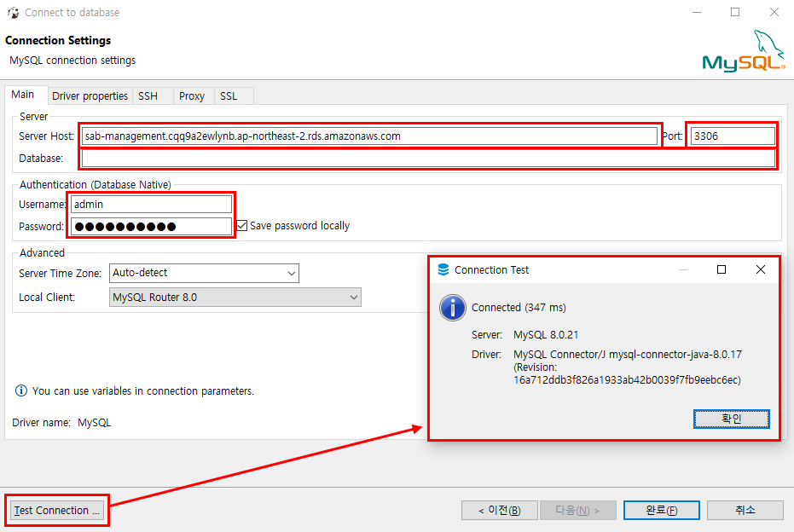Image resolution: width=794 pixels, height=532 pixels.
Task: Maximize the Connect to database window
Action: (x=735, y=12)
